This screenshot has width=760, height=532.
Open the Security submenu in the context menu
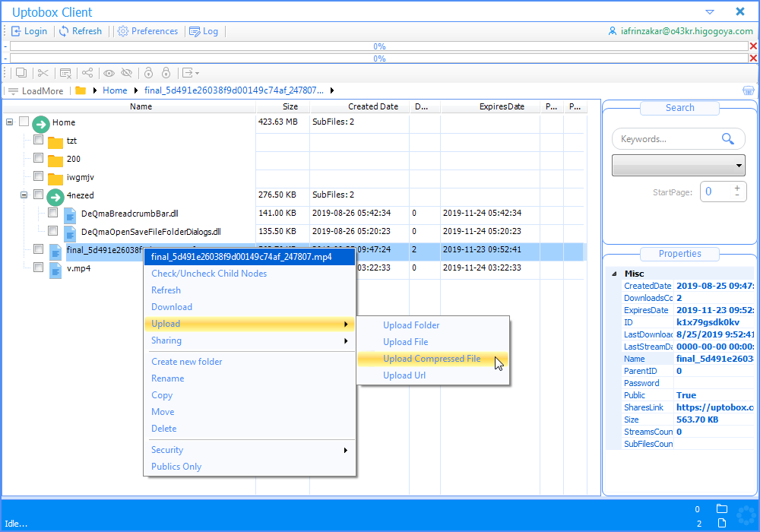click(x=249, y=450)
